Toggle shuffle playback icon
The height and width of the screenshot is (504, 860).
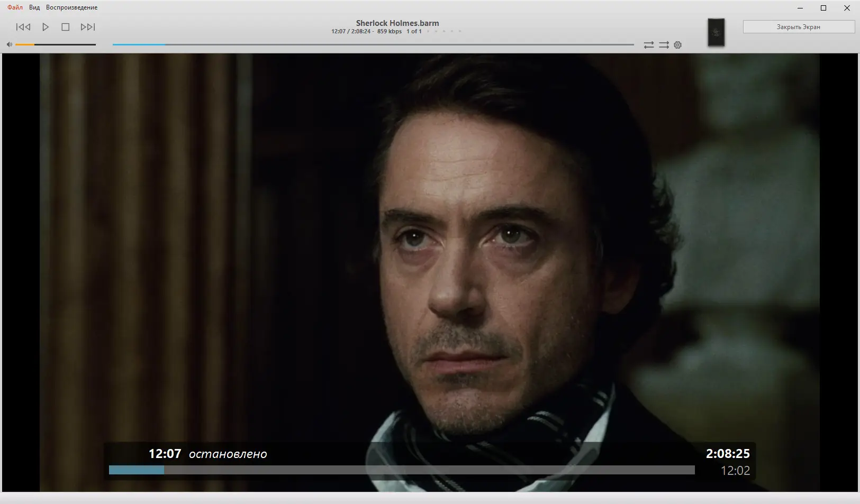tap(664, 45)
